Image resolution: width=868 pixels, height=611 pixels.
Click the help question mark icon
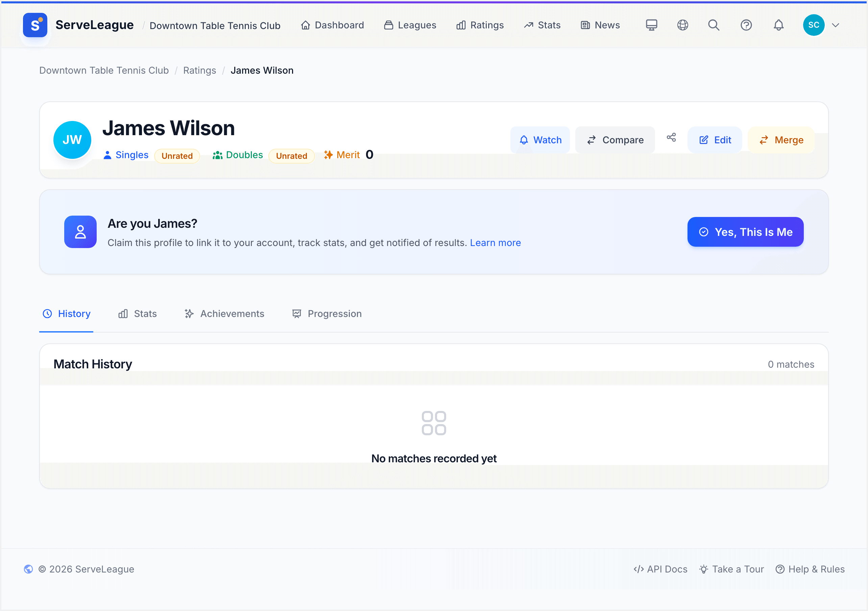tap(746, 25)
